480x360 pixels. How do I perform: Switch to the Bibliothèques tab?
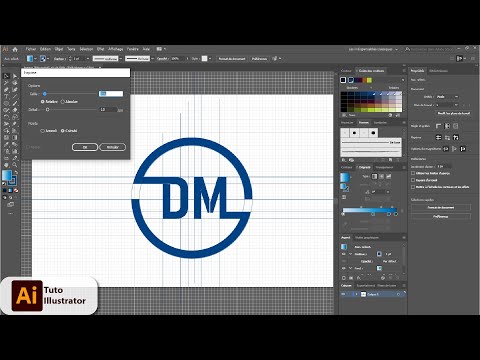coord(438,71)
